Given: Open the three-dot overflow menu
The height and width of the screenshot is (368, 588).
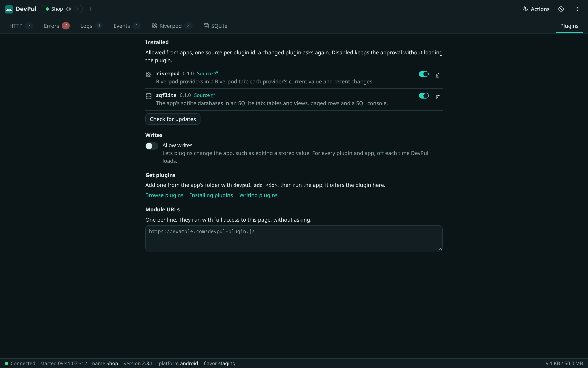Looking at the screenshot, I should [577, 9].
